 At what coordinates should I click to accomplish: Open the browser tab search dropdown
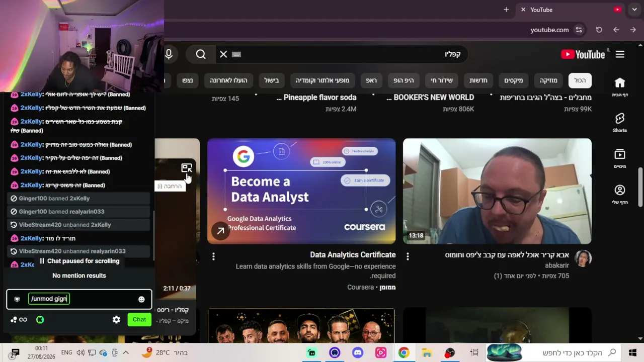(634, 10)
